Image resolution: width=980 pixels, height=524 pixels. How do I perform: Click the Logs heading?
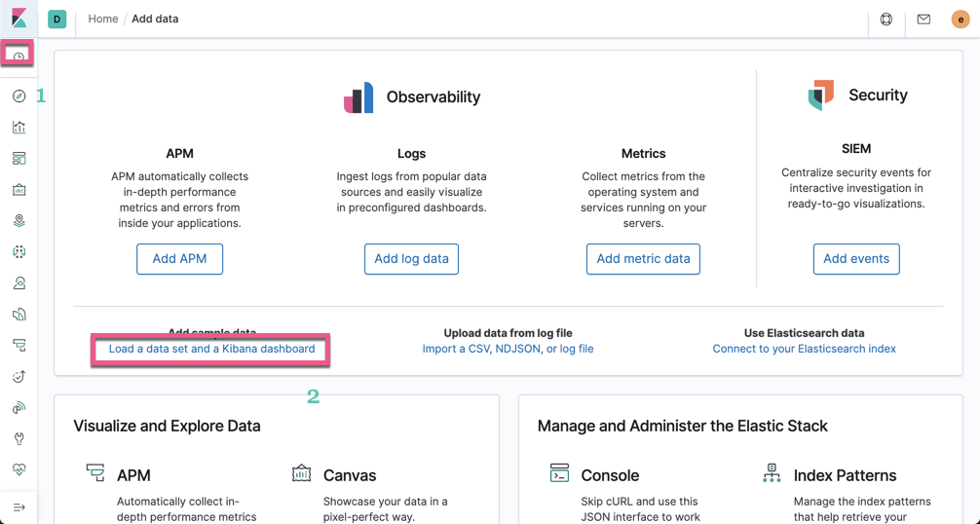tap(411, 153)
